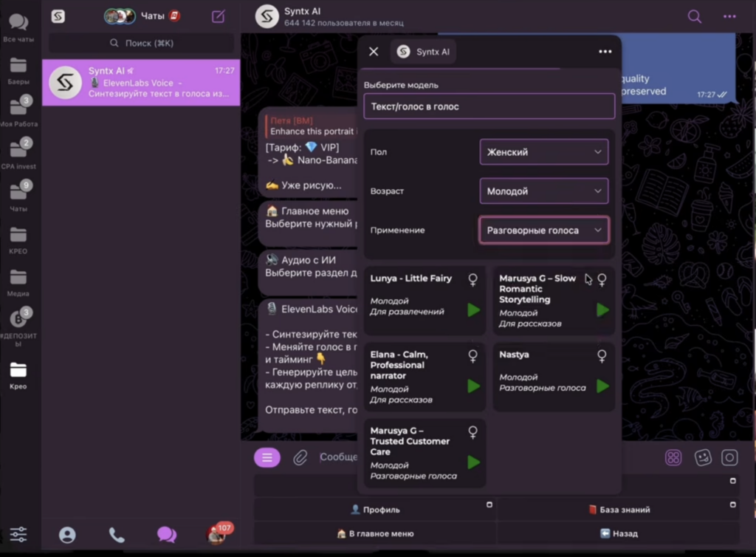
Task: Open chat header more options menu
Action: (x=729, y=16)
